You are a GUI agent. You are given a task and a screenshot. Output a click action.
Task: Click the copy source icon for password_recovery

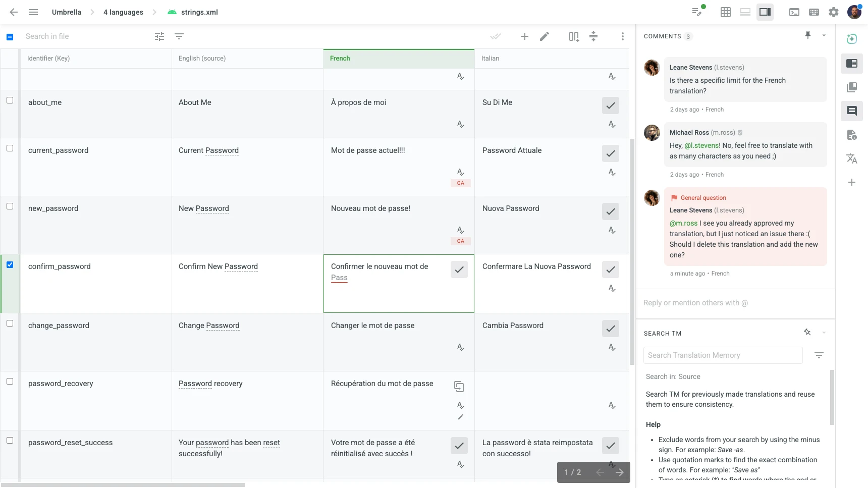[x=459, y=387]
